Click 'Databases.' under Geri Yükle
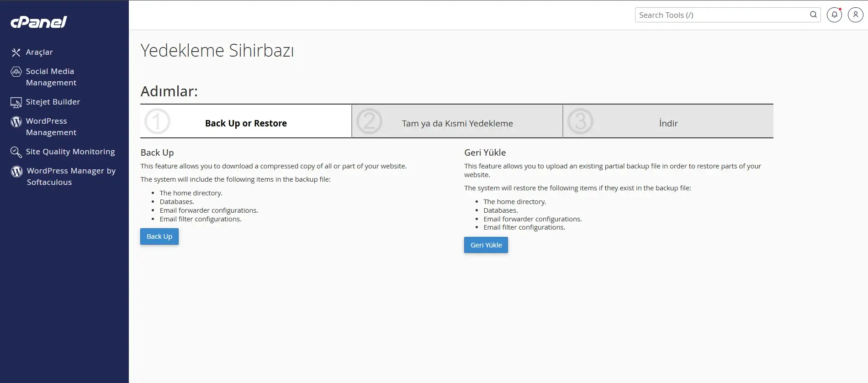The width and height of the screenshot is (868, 383). pyautogui.click(x=501, y=210)
